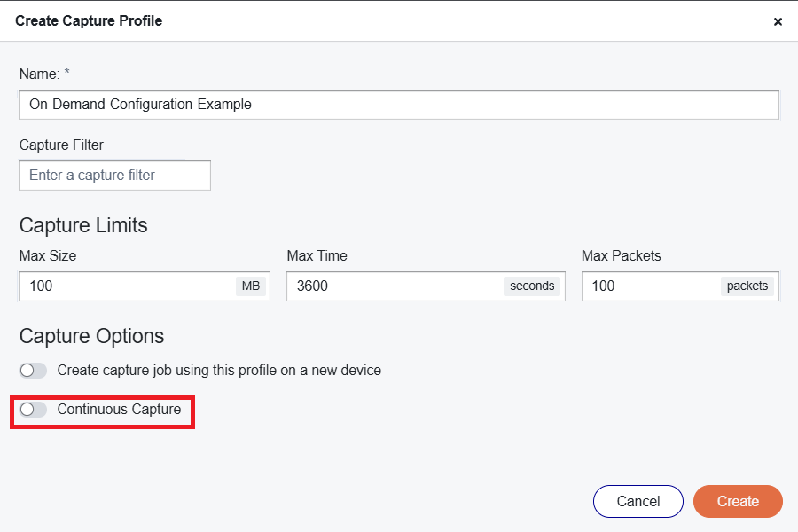Toggle create capture job on new device
The image size is (798, 532).
[33, 370]
